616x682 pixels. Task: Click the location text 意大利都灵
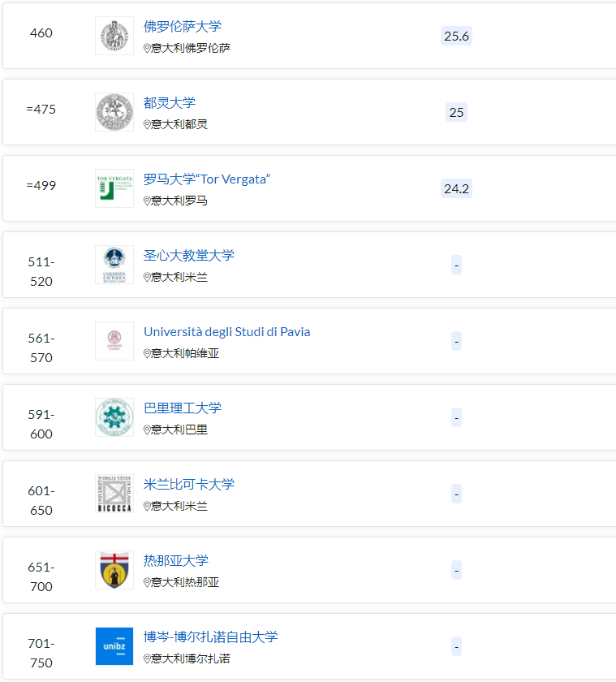click(179, 124)
